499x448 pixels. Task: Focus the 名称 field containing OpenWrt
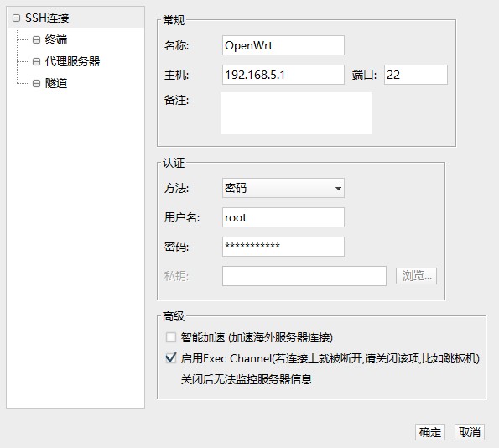(x=283, y=45)
